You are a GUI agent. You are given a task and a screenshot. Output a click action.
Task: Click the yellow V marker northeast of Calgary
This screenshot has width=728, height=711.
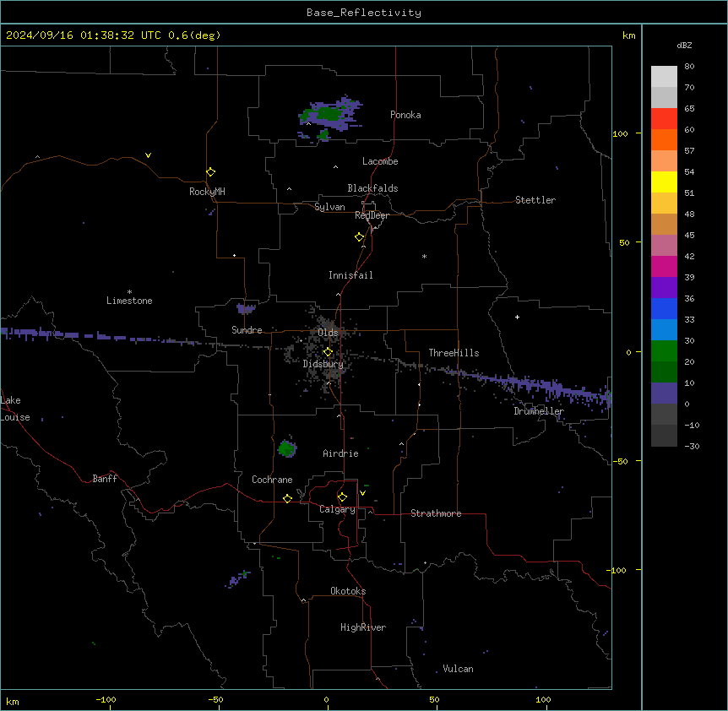point(362,493)
